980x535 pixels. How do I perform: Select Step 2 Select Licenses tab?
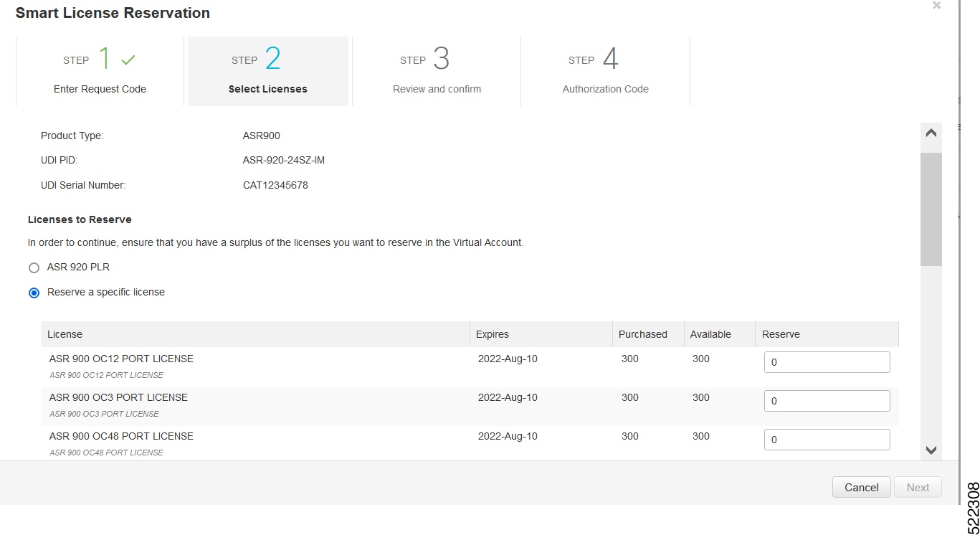(268, 71)
